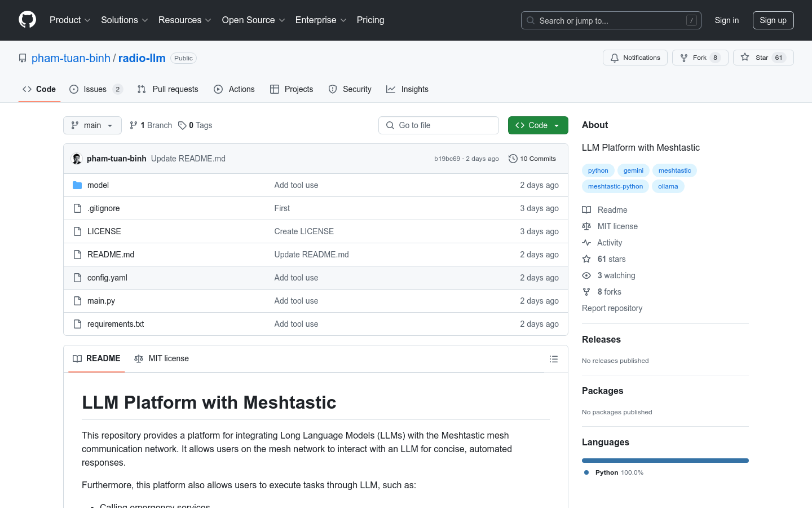812x508 pixels.
Task: Open the radio-llm repository link
Action: 142,58
